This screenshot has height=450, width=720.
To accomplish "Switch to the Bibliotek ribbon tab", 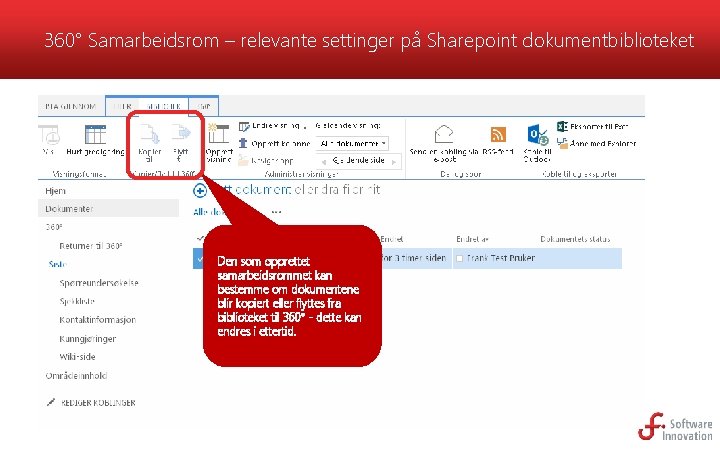I will coord(163,106).
